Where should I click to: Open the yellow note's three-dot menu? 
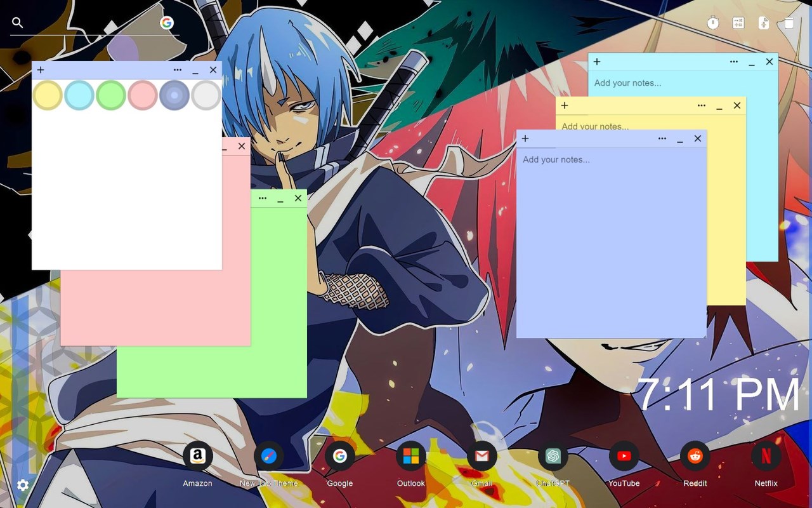702,105
